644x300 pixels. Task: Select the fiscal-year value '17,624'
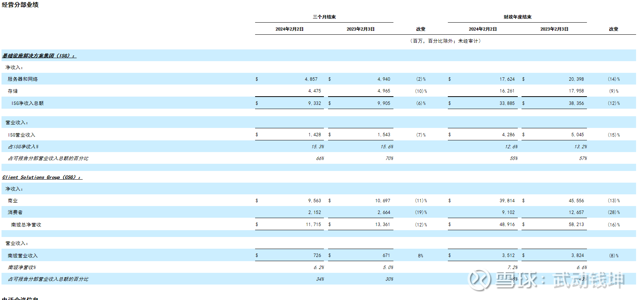point(507,79)
